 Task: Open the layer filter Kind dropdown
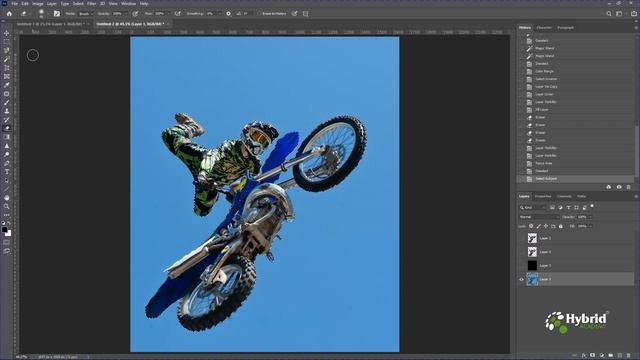tap(533, 208)
